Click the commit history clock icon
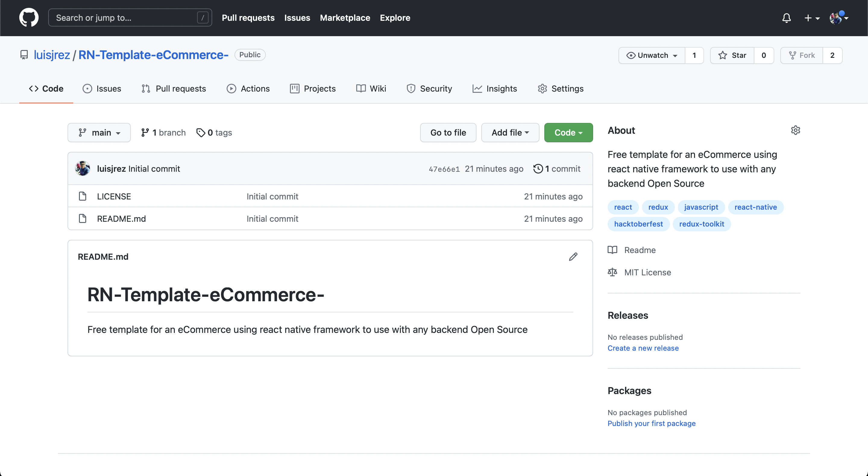The height and width of the screenshot is (476, 868). click(x=538, y=168)
